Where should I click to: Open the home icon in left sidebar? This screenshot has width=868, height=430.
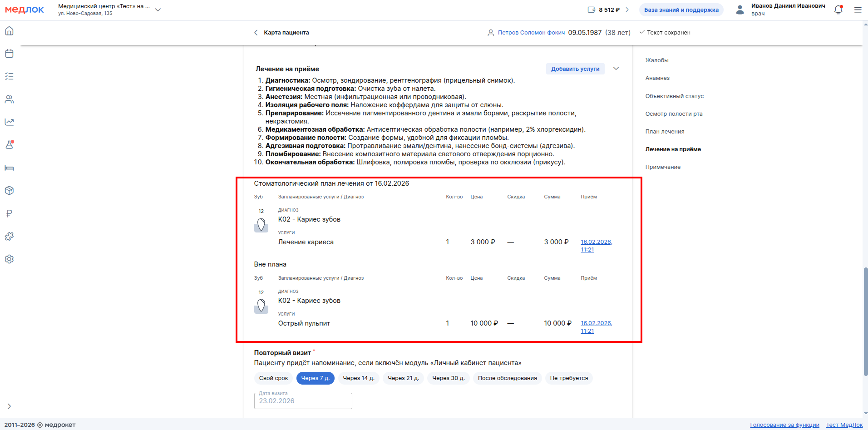click(9, 31)
